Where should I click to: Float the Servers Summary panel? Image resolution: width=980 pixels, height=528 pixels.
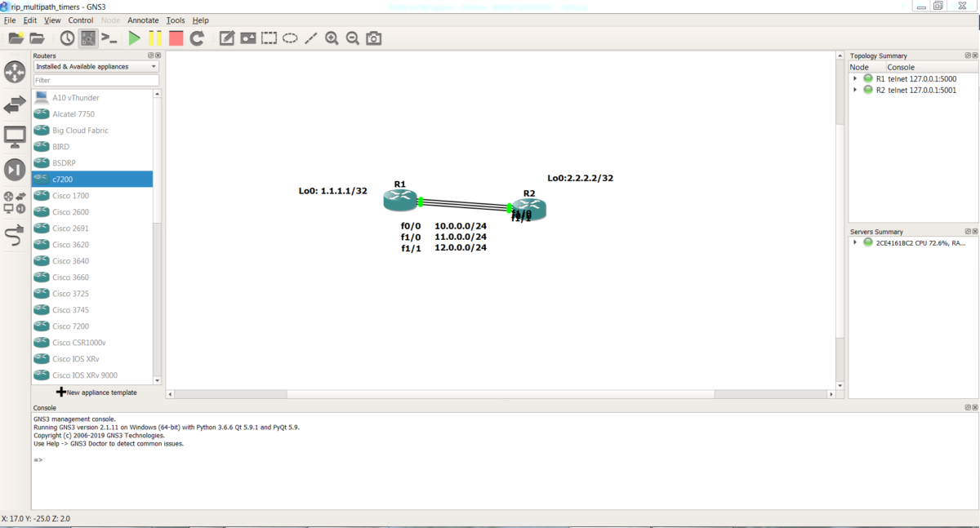(x=967, y=232)
